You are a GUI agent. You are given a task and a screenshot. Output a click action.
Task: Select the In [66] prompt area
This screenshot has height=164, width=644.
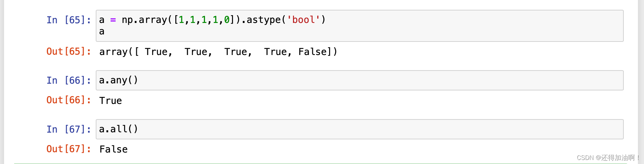point(68,81)
